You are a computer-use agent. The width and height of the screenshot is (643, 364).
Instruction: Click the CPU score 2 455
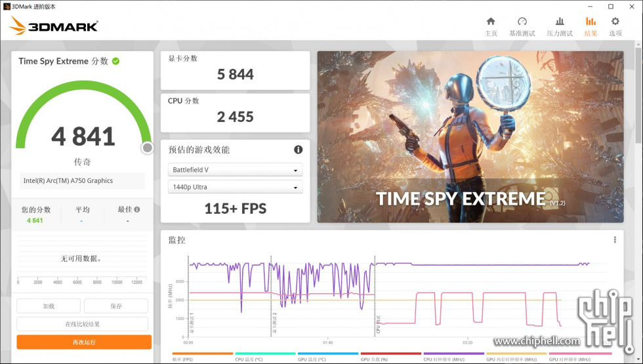pyautogui.click(x=236, y=117)
